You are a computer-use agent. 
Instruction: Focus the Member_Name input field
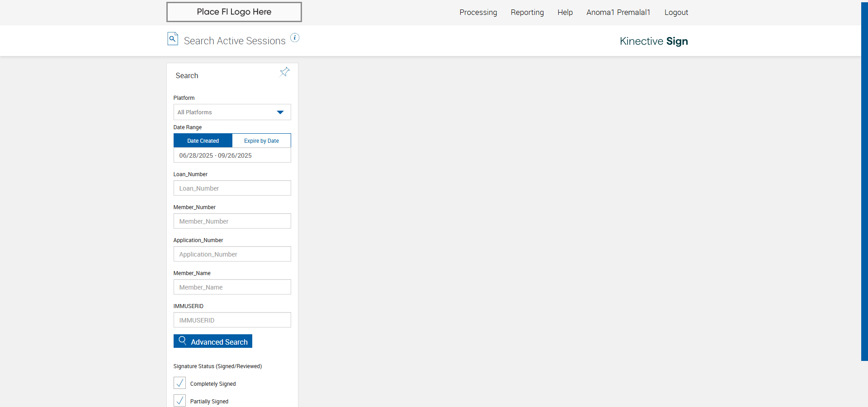click(x=232, y=287)
